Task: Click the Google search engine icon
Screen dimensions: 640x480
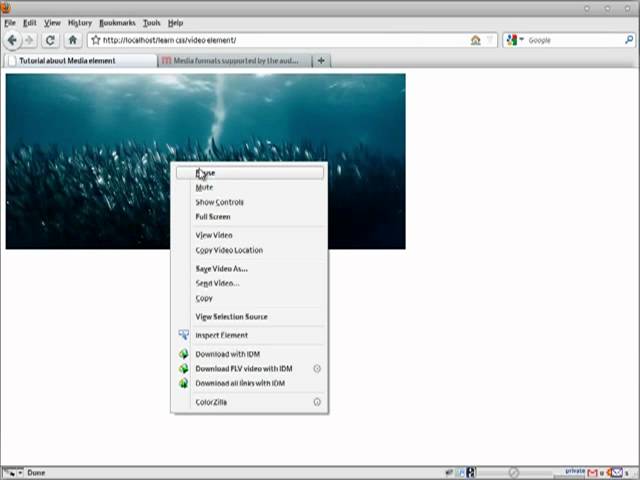Action: click(x=511, y=40)
